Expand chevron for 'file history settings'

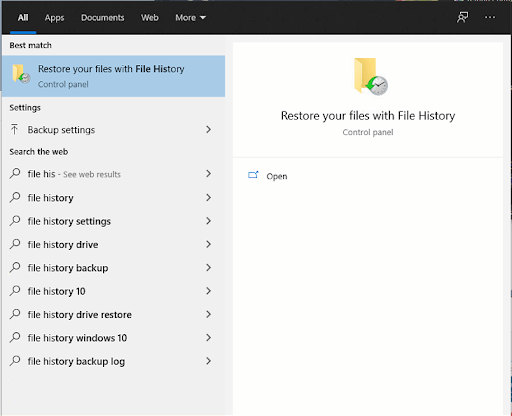[209, 221]
